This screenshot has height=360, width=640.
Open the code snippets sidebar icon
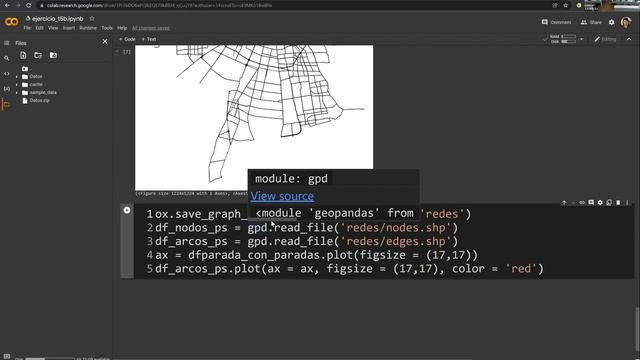[7, 74]
